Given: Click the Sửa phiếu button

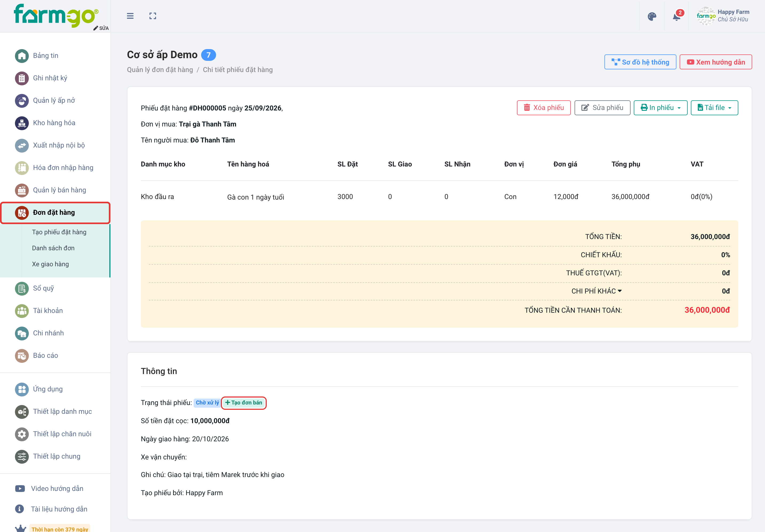Looking at the screenshot, I should click(602, 108).
